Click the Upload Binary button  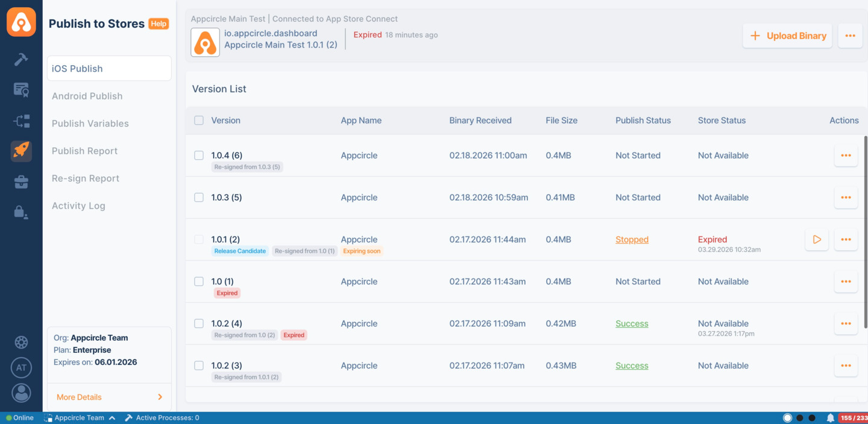click(787, 36)
